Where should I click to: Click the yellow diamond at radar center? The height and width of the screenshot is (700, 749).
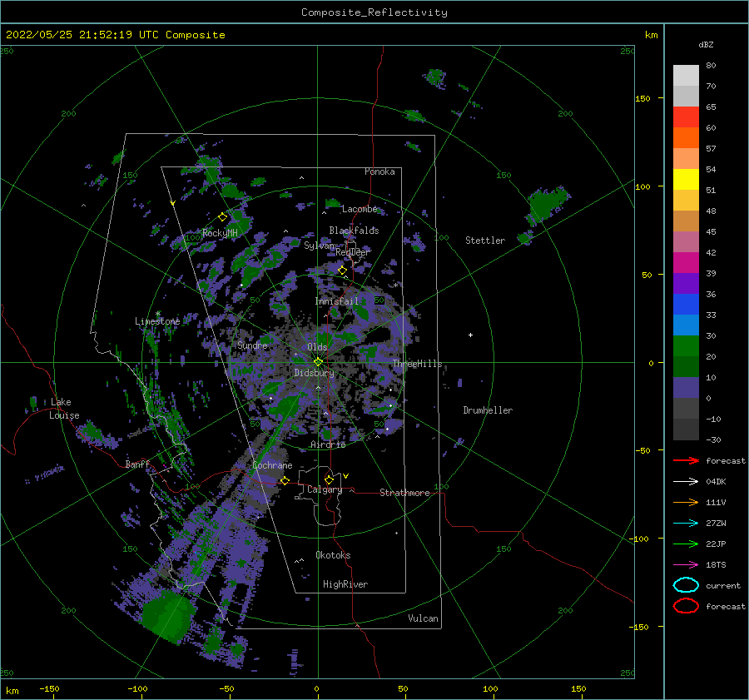pos(318,362)
